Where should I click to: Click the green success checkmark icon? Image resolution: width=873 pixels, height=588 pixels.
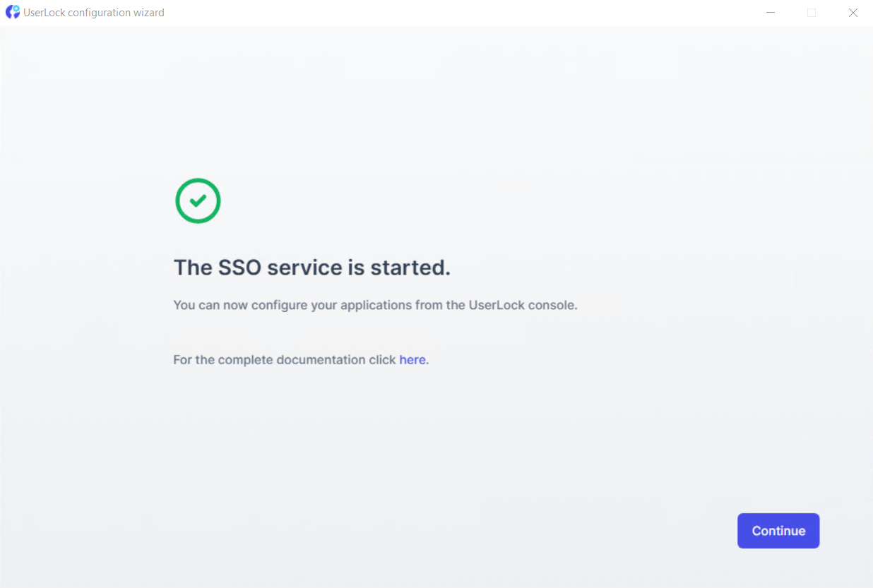(198, 201)
